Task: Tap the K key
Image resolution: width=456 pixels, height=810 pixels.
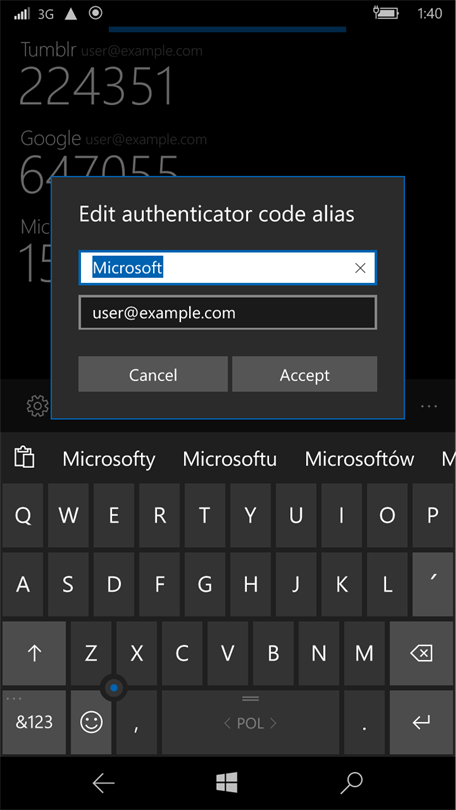Action: click(341, 584)
